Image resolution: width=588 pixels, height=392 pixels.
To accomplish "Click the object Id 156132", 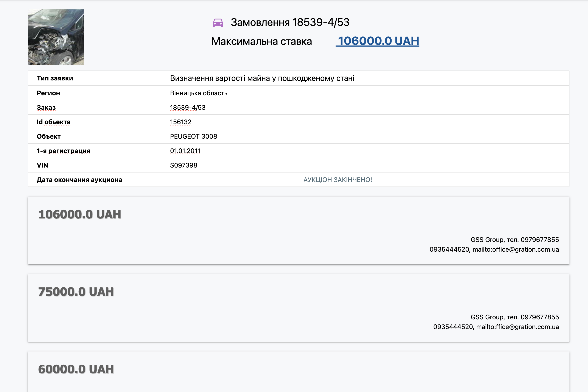I will click(x=180, y=122).
